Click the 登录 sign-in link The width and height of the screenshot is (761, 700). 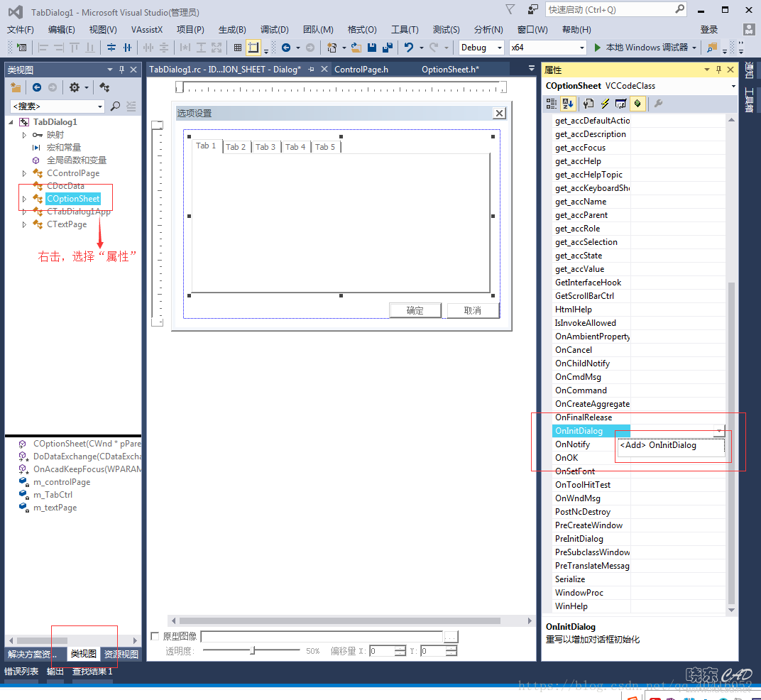click(708, 30)
